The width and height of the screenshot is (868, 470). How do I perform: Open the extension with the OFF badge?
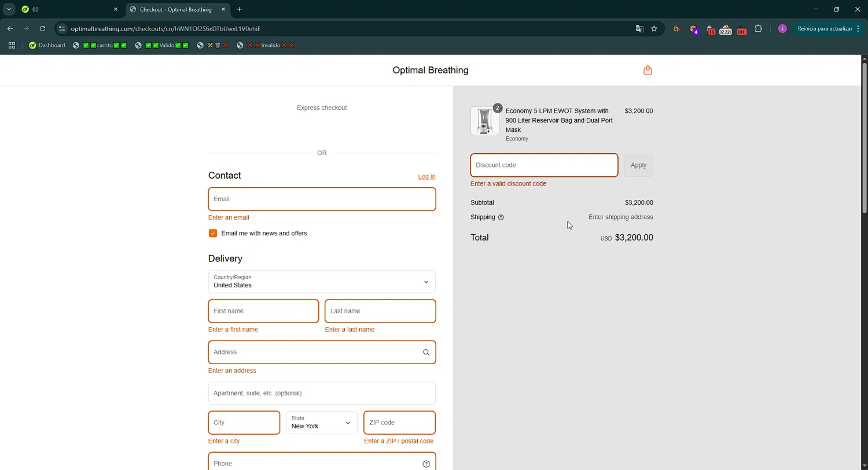pyautogui.click(x=741, y=29)
